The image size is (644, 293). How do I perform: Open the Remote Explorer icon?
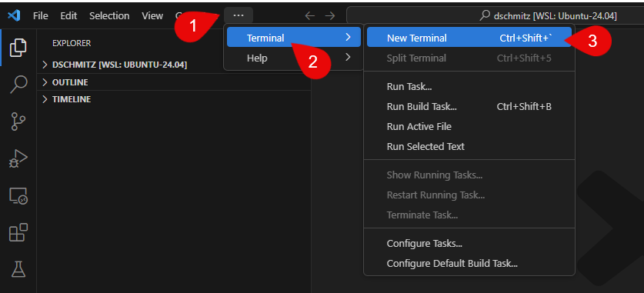point(18,196)
